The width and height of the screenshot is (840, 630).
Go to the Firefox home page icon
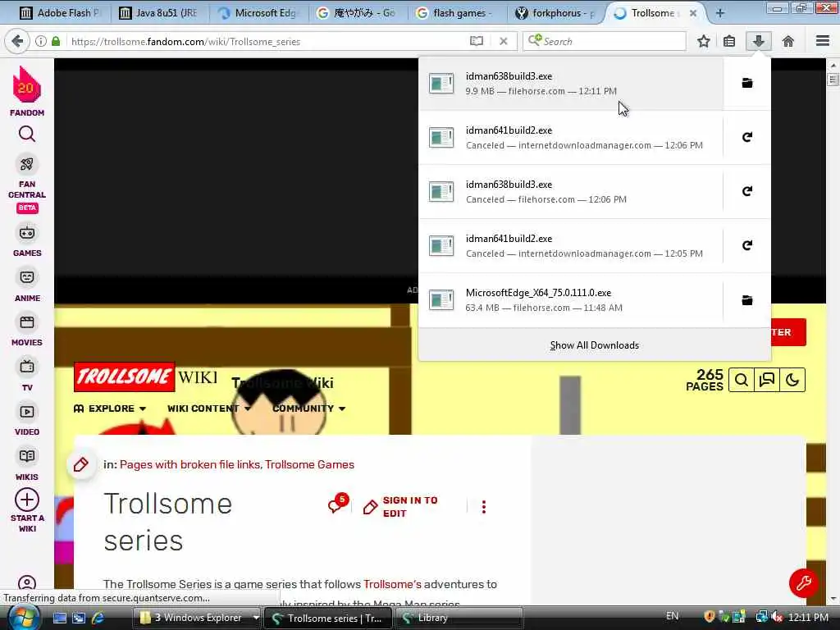[x=788, y=41]
